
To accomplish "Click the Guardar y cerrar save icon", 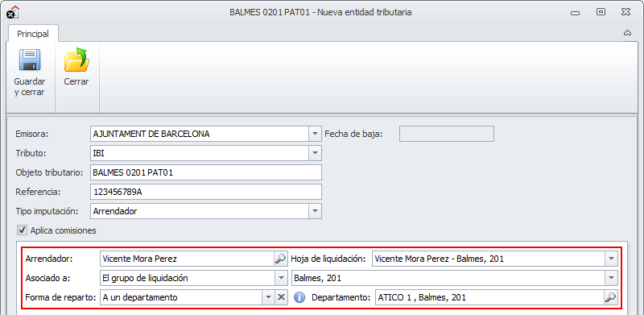I will tap(30, 60).
